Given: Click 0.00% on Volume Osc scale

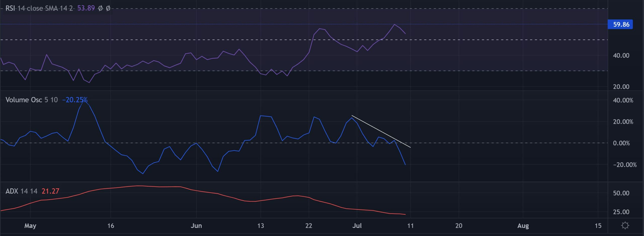Looking at the screenshot, I should (x=621, y=143).
